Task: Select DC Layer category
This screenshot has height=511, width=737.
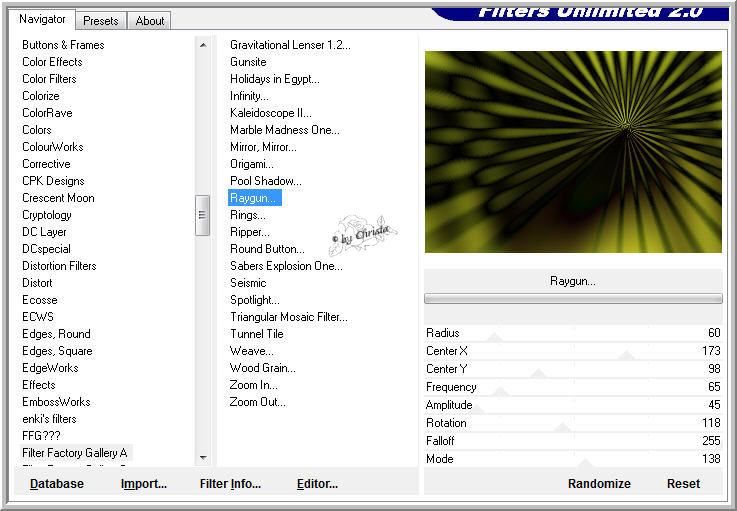Action: click(44, 232)
